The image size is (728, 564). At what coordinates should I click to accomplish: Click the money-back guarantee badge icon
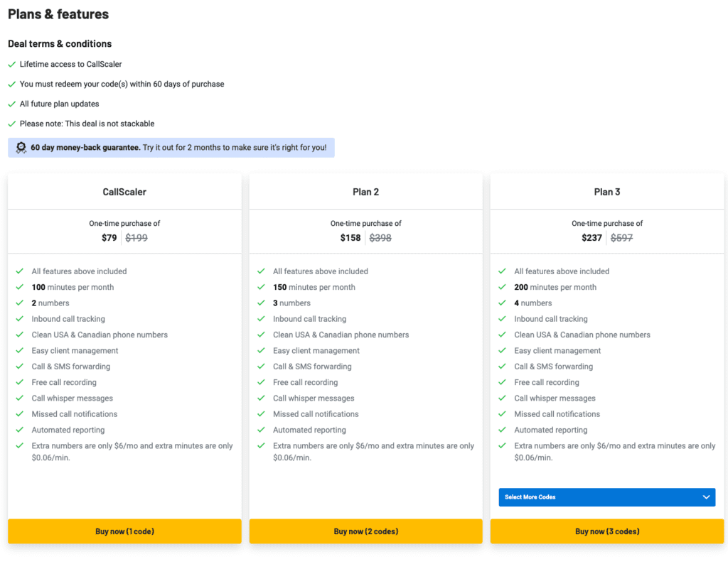pos(21,148)
